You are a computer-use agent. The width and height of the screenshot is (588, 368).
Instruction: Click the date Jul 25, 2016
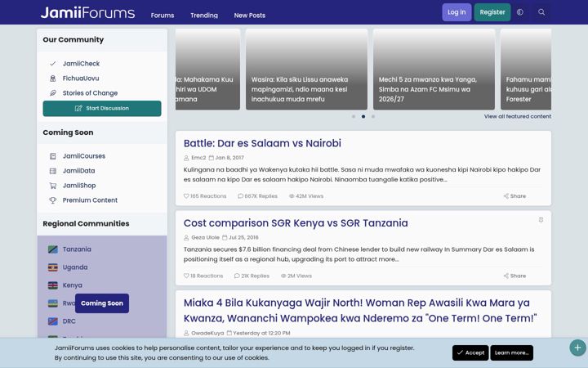(243, 237)
